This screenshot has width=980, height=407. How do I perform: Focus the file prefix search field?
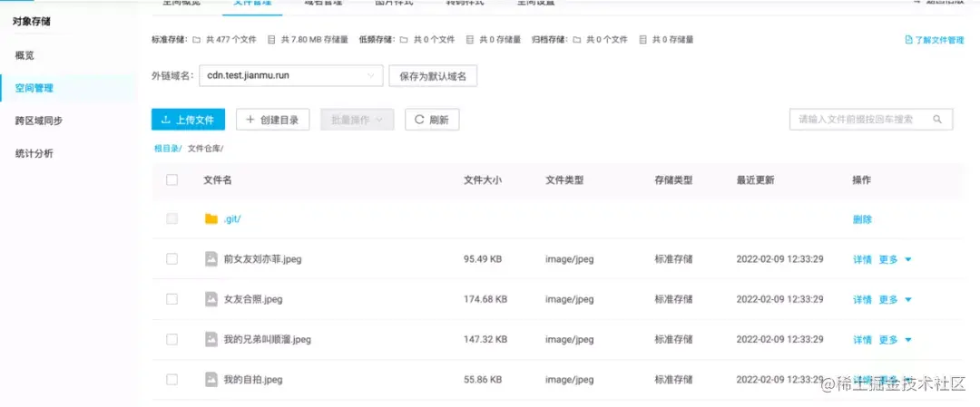(x=871, y=120)
